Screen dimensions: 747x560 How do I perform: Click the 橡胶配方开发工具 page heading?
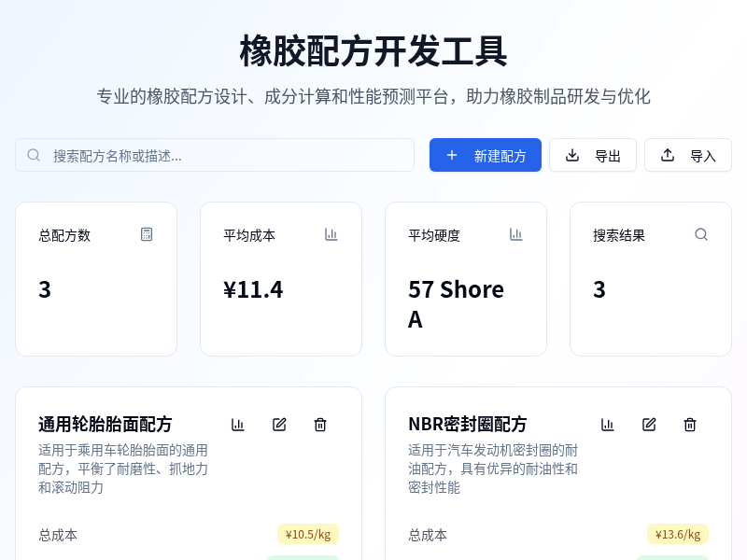tap(373, 51)
